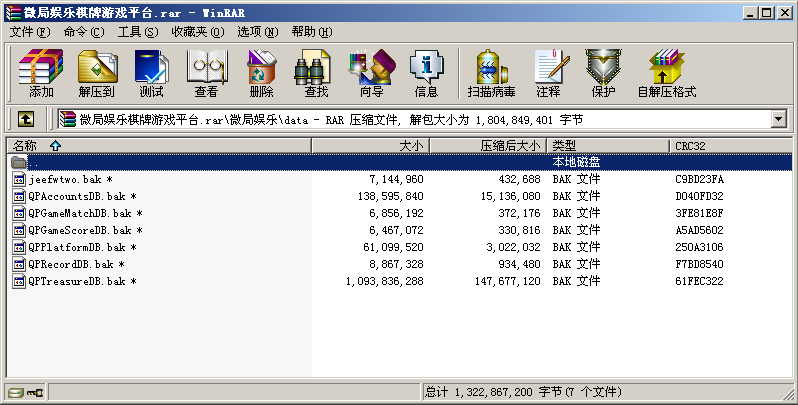Select the parent folder ".." row
798x405 pixels.
point(34,162)
